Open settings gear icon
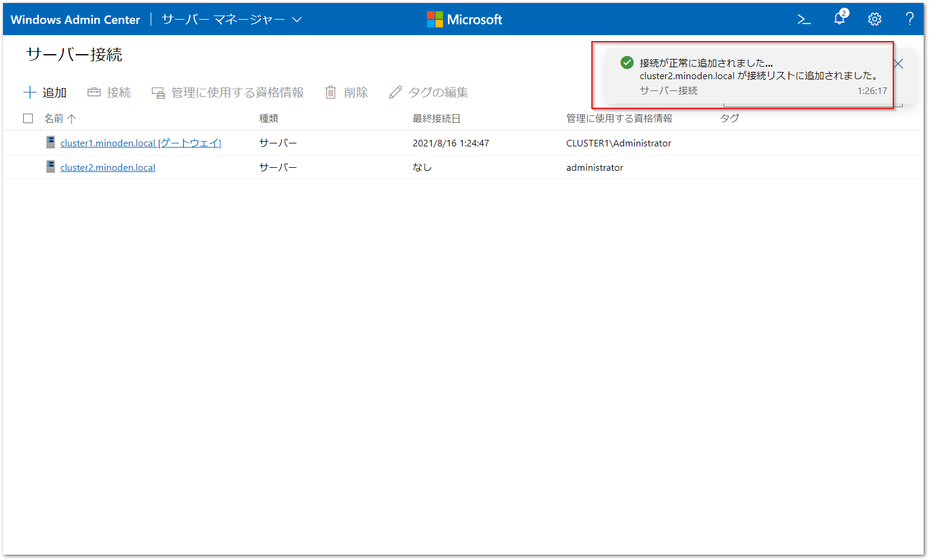 [874, 20]
